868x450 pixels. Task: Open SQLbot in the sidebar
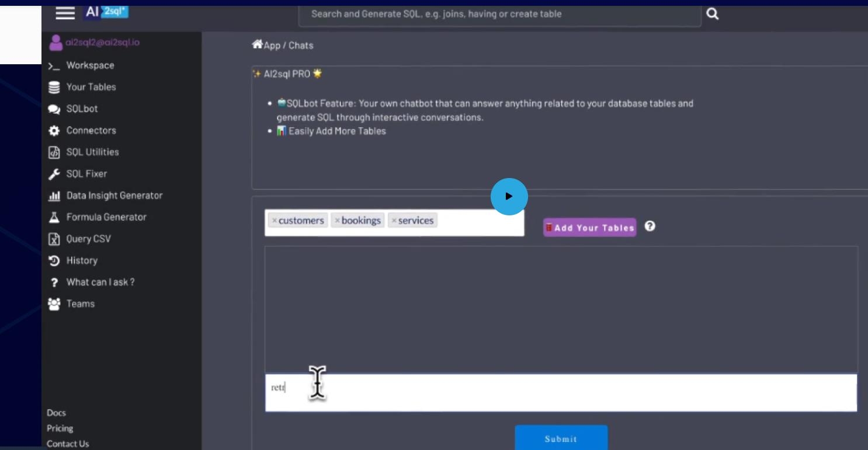[82, 109]
